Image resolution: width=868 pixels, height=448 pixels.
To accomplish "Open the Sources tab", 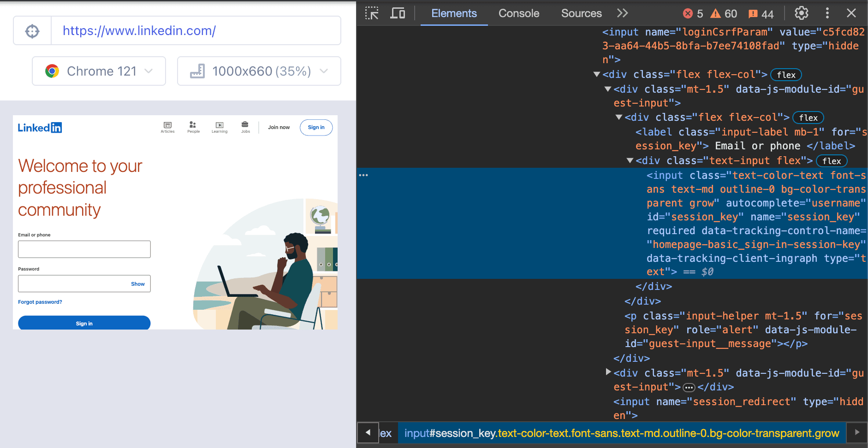I will coord(581,13).
